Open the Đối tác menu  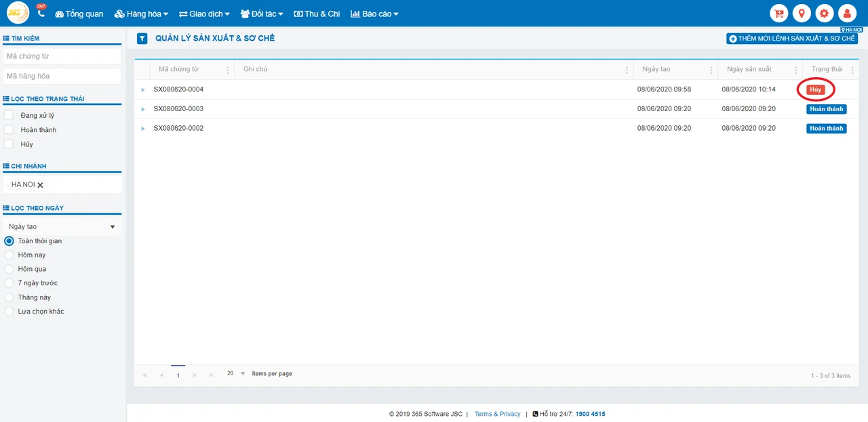[262, 14]
